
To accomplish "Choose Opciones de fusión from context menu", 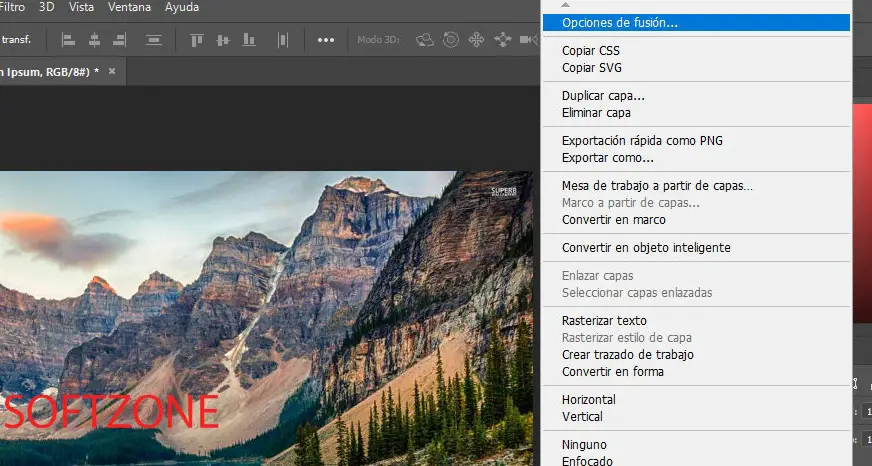I will 619,22.
